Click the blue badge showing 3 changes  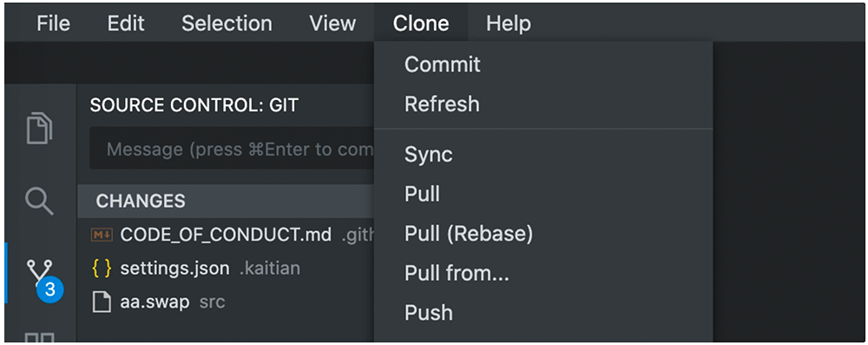[49, 289]
